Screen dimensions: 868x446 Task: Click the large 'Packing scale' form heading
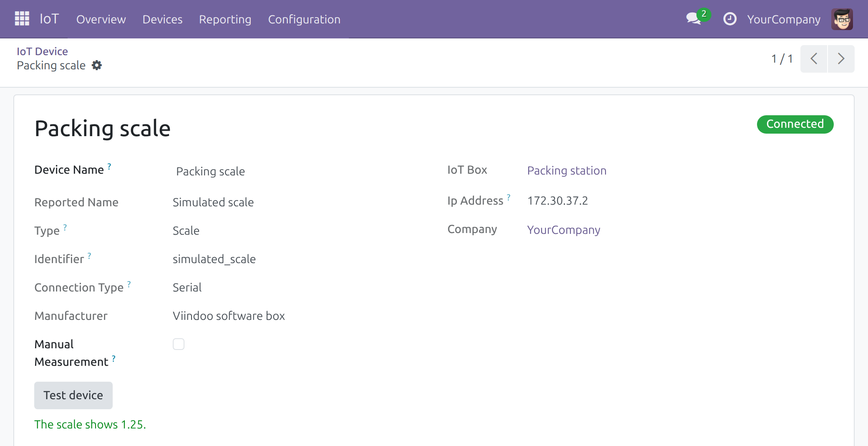coord(102,128)
